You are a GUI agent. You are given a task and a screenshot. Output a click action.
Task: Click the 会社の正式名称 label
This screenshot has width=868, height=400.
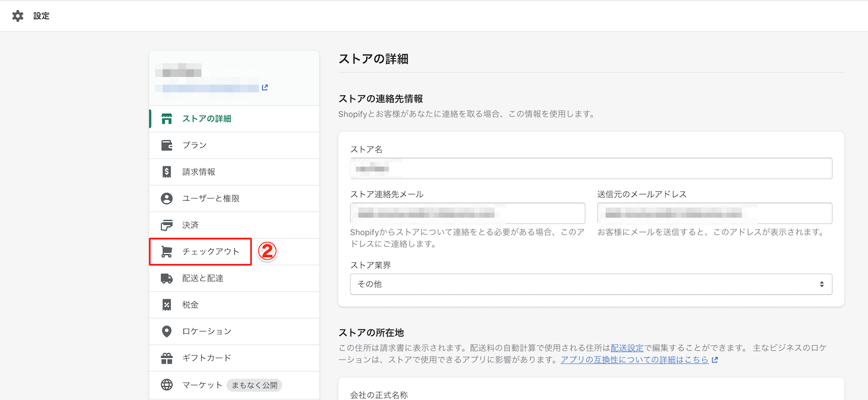tap(379, 395)
